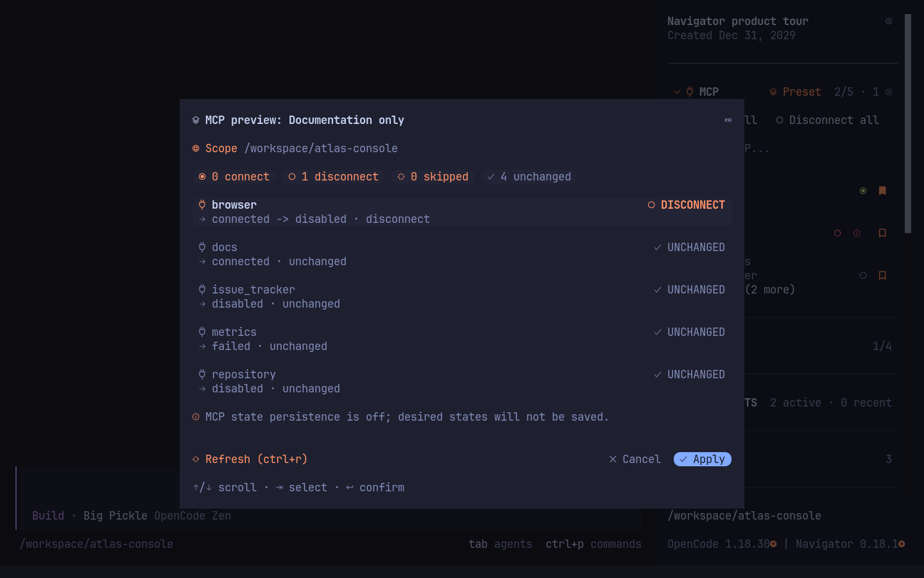This screenshot has height=578, width=924.
Task: Click 'connected -> disabled · disconnect' detail line
Action: pyautogui.click(x=321, y=219)
